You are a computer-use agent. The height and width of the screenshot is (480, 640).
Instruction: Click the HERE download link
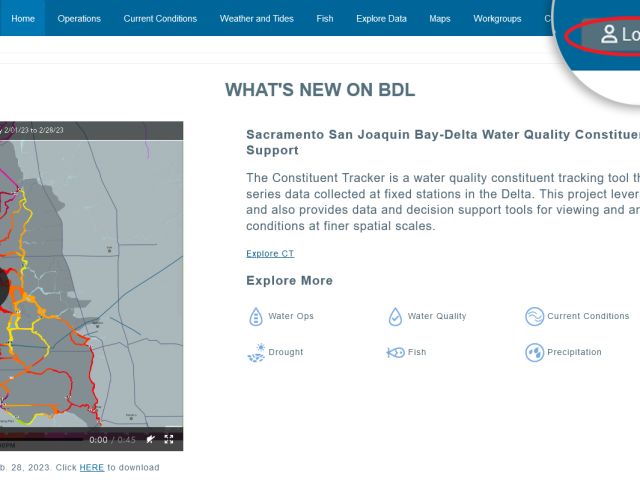[x=91, y=467]
